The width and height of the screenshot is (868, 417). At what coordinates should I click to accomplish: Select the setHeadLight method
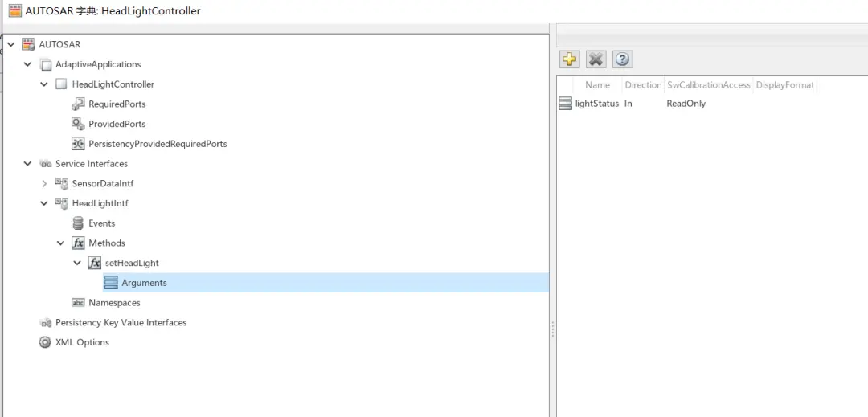(x=132, y=264)
